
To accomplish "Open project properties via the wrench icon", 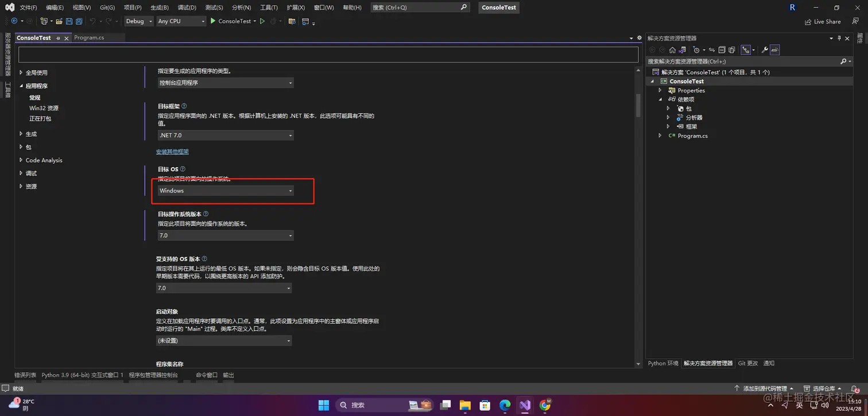I will (x=765, y=49).
